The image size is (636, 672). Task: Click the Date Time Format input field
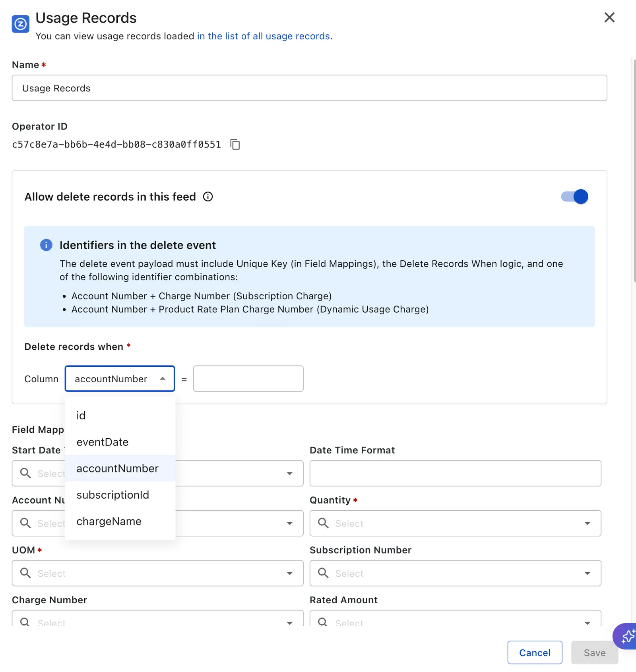(x=455, y=473)
